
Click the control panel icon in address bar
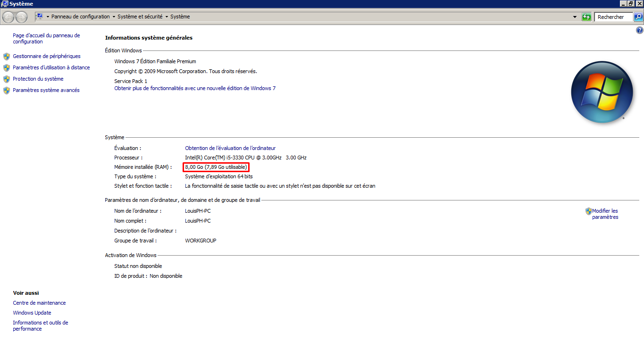[40, 17]
